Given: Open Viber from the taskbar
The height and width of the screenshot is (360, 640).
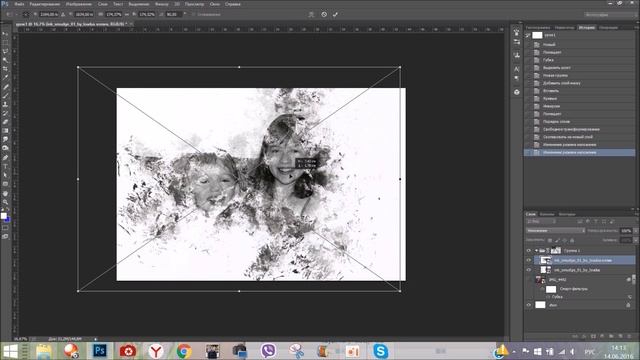Looking at the screenshot, I should click(x=268, y=351).
